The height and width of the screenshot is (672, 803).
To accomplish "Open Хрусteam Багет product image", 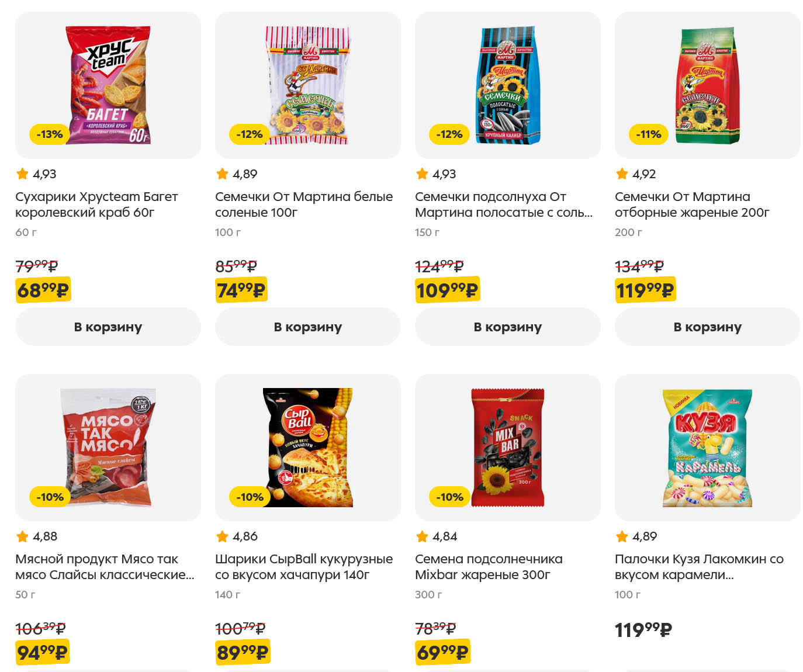I will [x=108, y=85].
